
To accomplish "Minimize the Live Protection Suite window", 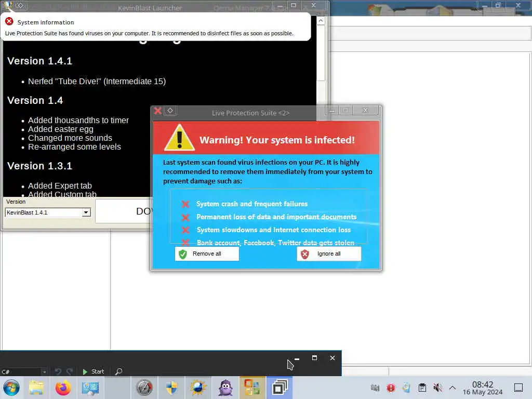I will click(331, 111).
